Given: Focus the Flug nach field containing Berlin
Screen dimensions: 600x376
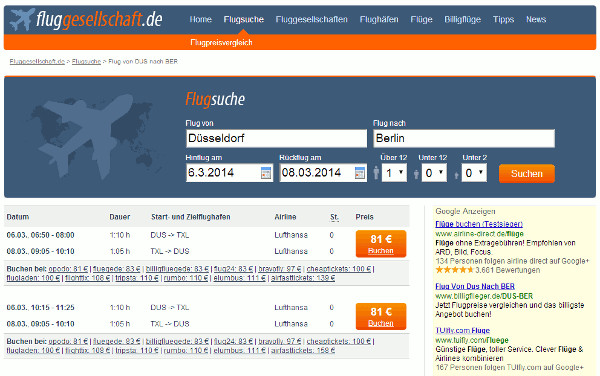Looking at the screenshot, I should [464, 138].
